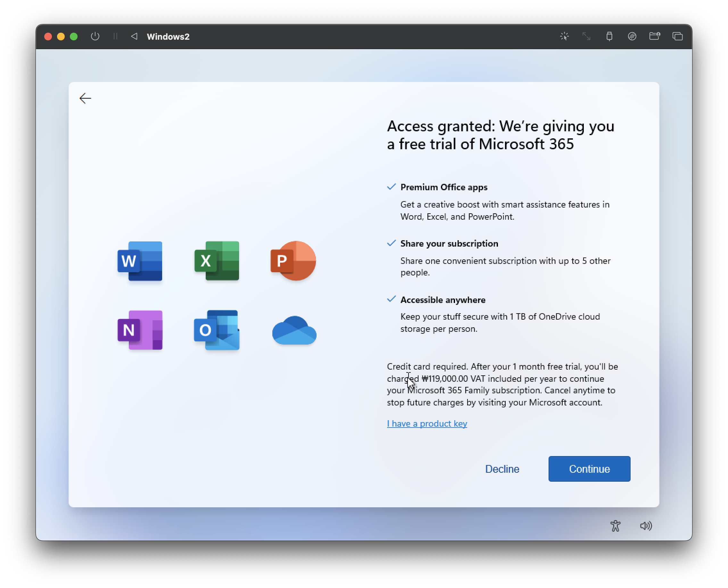Image resolution: width=728 pixels, height=588 pixels.
Task: Open the volume speaker icon
Action: point(646,526)
